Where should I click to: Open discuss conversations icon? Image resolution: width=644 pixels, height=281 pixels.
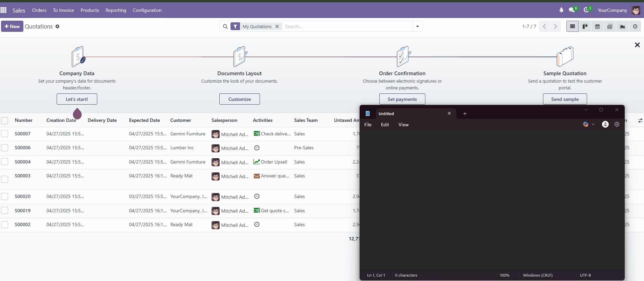coord(572,10)
